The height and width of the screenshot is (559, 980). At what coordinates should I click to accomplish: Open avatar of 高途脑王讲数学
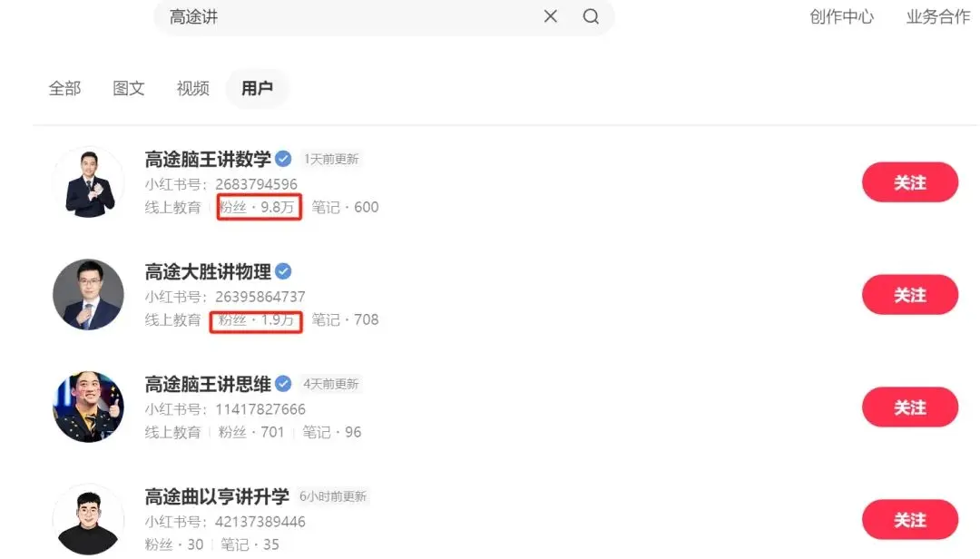click(x=88, y=182)
